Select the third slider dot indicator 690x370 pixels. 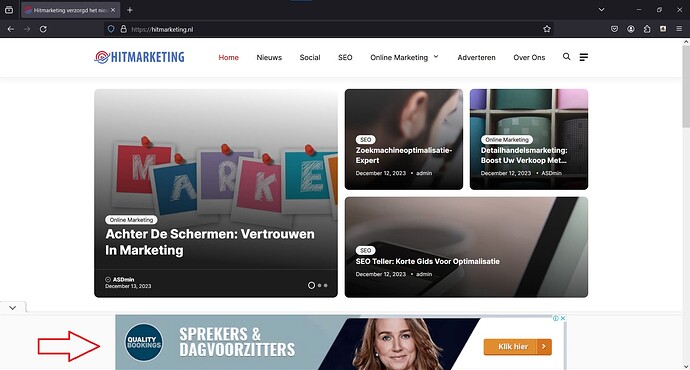point(326,285)
